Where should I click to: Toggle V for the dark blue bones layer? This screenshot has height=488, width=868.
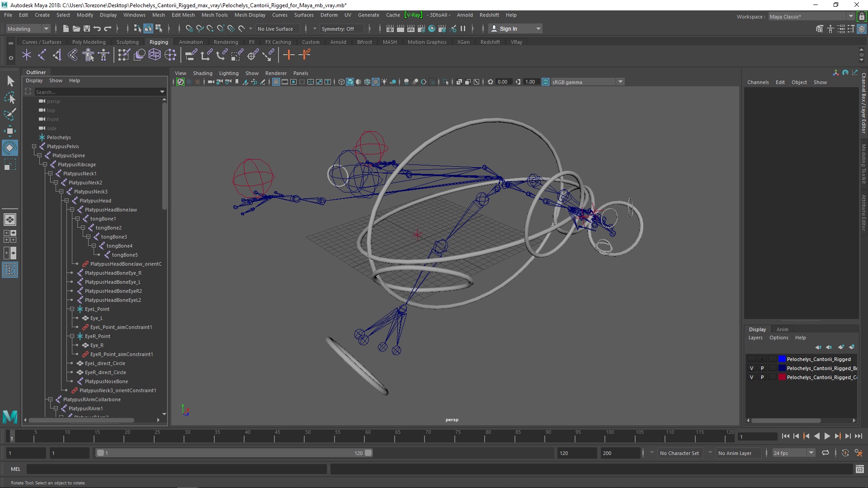751,368
